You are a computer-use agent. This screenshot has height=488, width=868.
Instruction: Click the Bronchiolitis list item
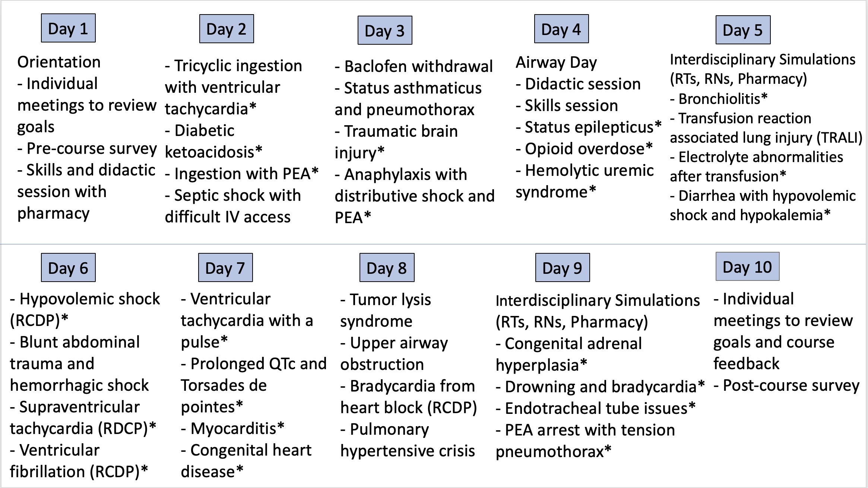click(719, 99)
